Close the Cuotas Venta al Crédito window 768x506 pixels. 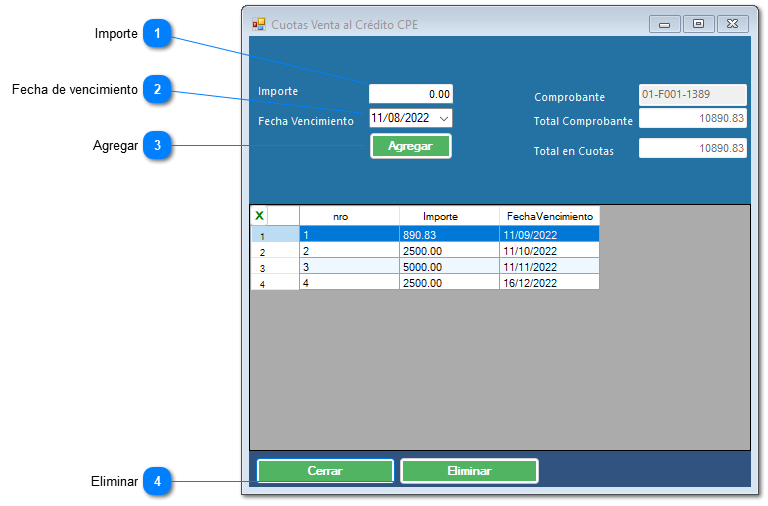click(x=732, y=24)
